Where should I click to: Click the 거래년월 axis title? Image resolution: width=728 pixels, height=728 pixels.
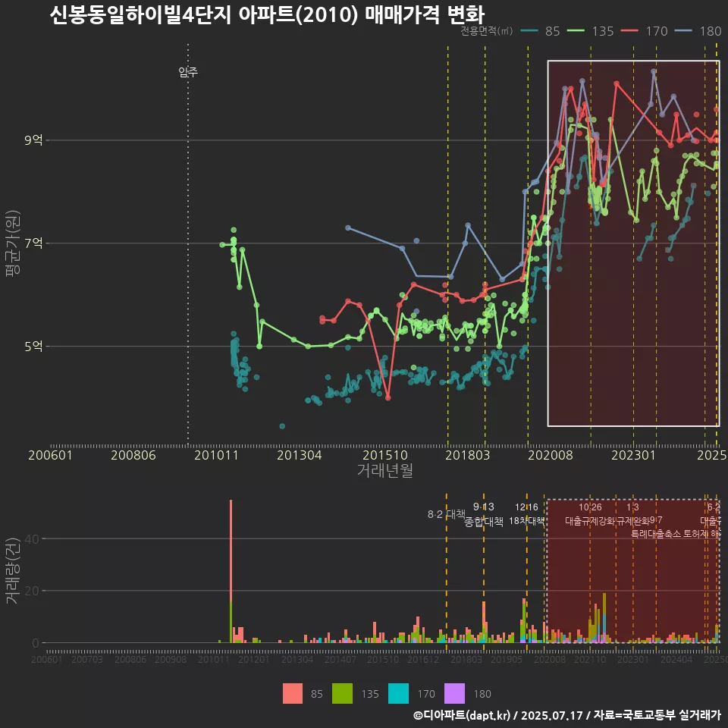pyautogui.click(x=385, y=470)
